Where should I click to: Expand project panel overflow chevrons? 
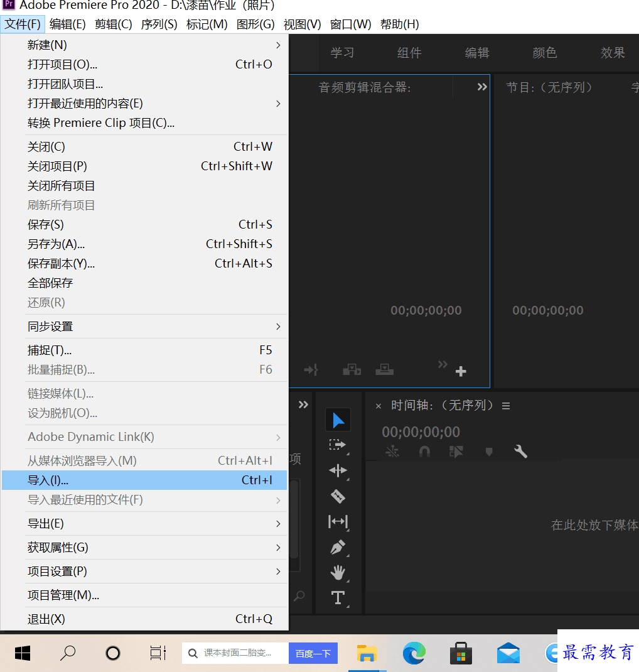coord(303,404)
